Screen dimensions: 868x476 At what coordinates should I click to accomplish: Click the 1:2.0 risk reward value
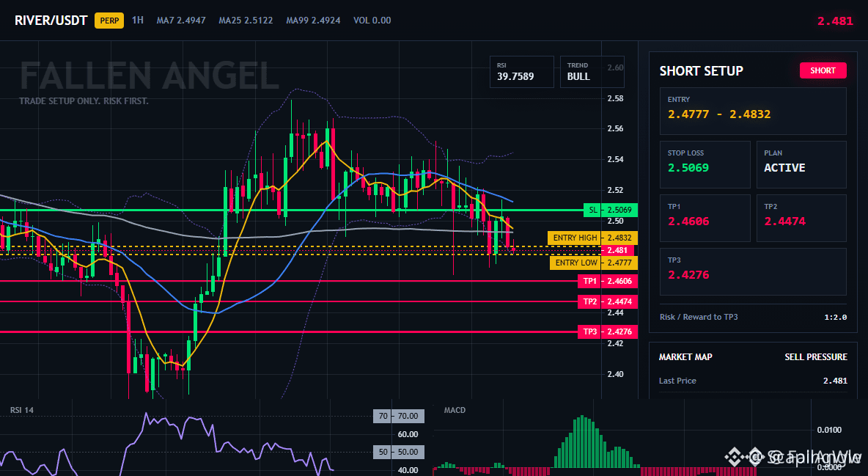(x=835, y=317)
